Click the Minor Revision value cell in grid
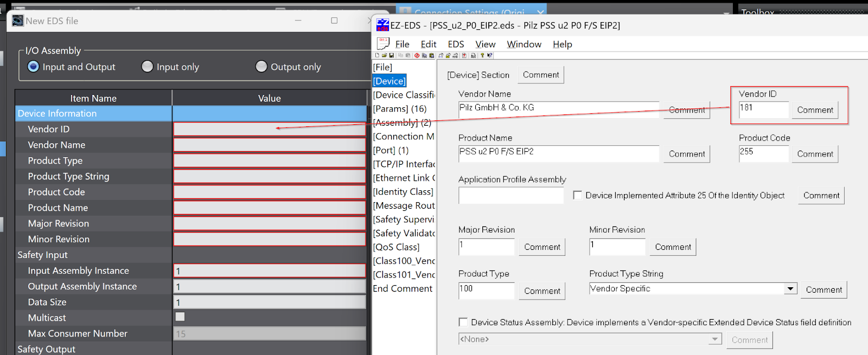Viewport: 868px width, 355px height. click(270, 239)
